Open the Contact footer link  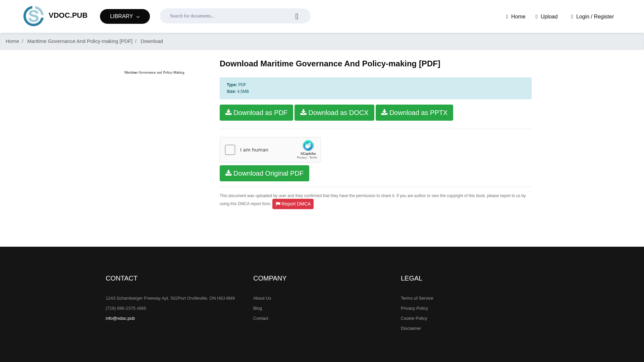(261, 318)
